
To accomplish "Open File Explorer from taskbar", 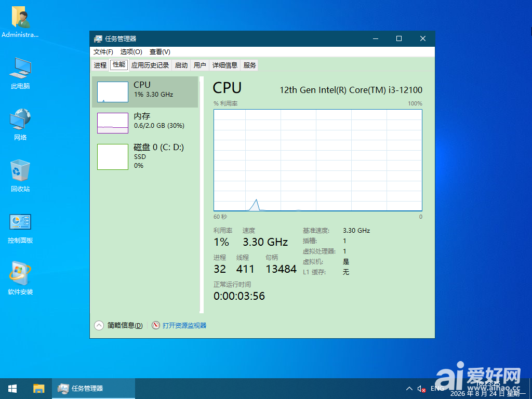I will [38, 389].
